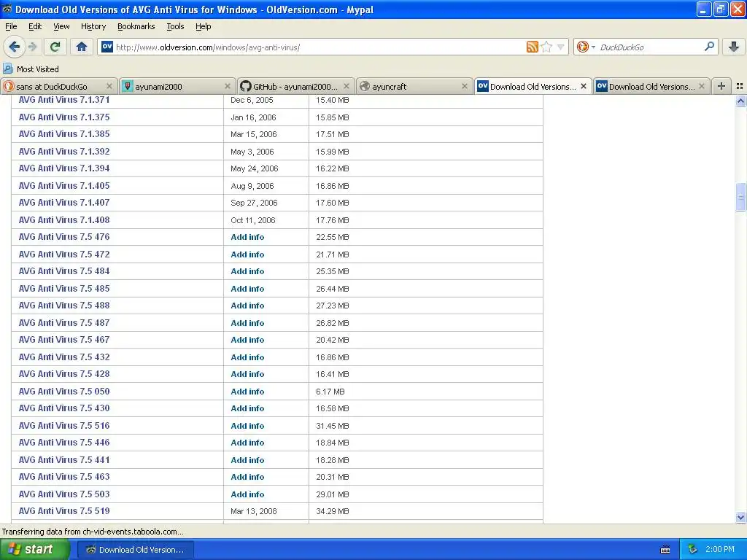This screenshot has width=747, height=560.
Task: Click the scrollbar up arrow
Action: coord(740,101)
